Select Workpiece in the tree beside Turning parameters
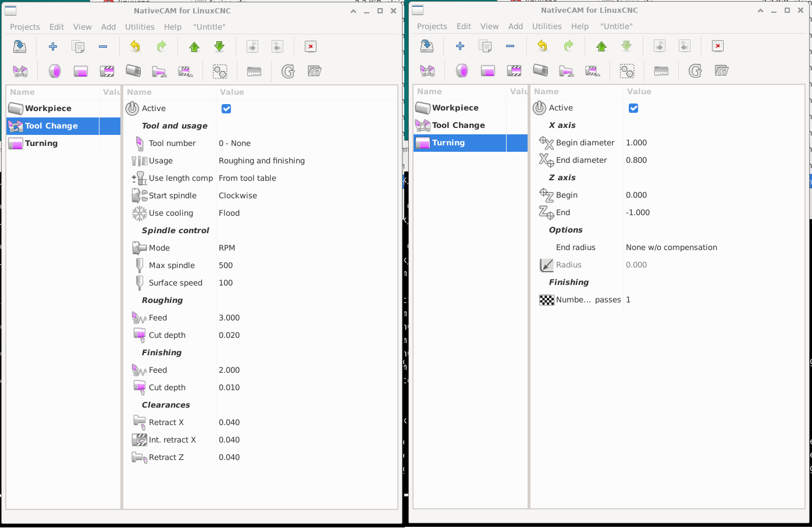Screen dimensions: 812x528 455,108
